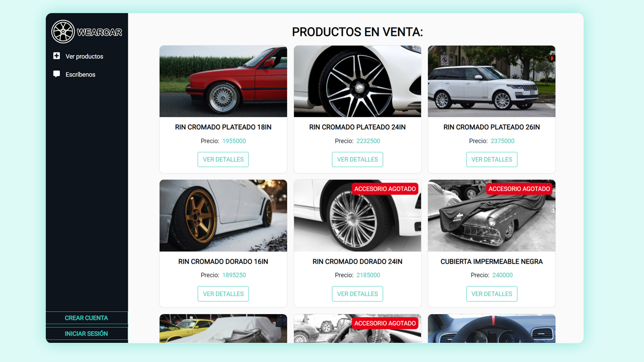Select the white Range Rover thumbnail
Screen dimensions: 644x362
pos(492,81)
